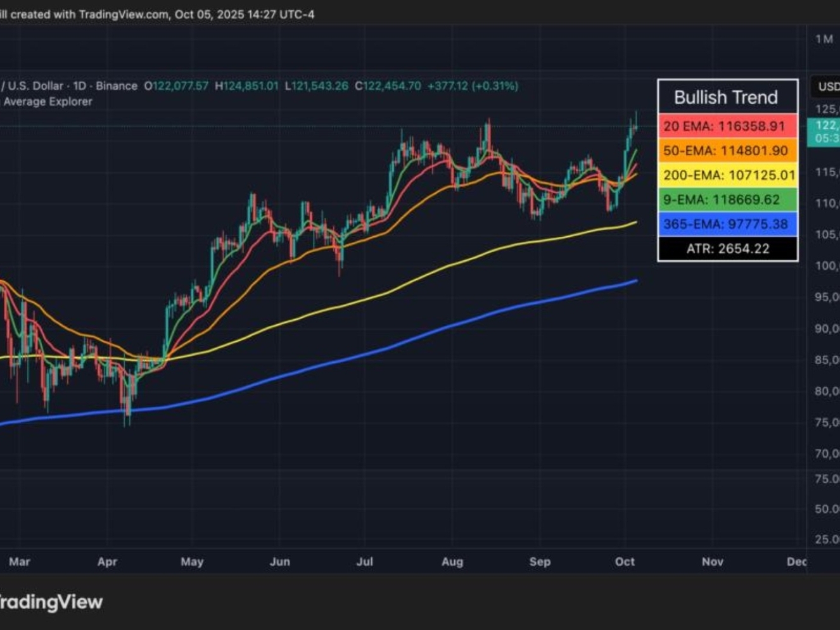The image size is (840, 630).
Task: Open the 1M timeframe control
Action: point(824,38)
